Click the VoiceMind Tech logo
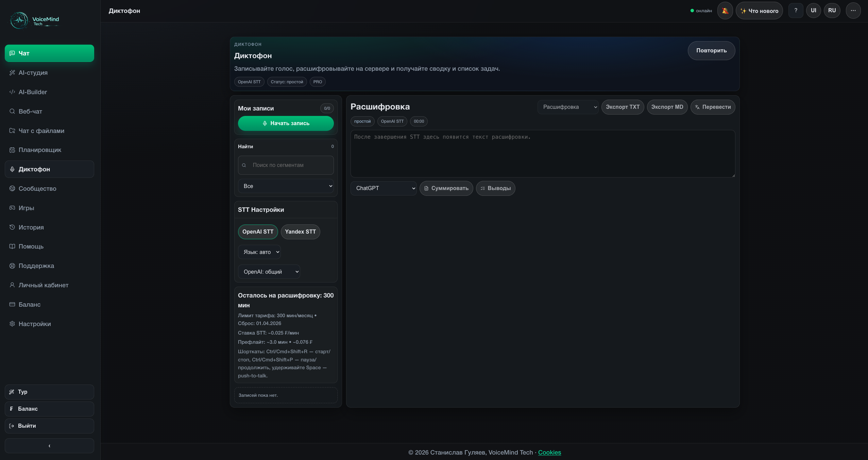This screenshot has height=460, width=868. pyautogui.click(x=34, y=20)
